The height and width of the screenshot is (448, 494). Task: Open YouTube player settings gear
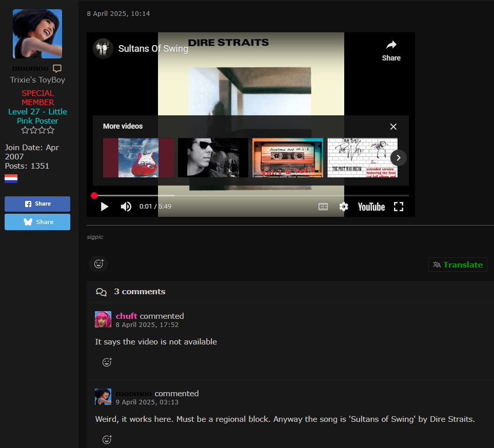[x=344, y=207]
